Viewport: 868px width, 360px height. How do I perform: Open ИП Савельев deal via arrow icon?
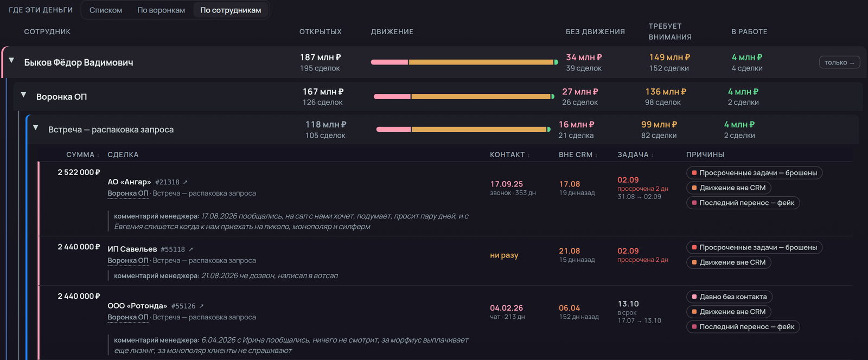click(190, 249)
